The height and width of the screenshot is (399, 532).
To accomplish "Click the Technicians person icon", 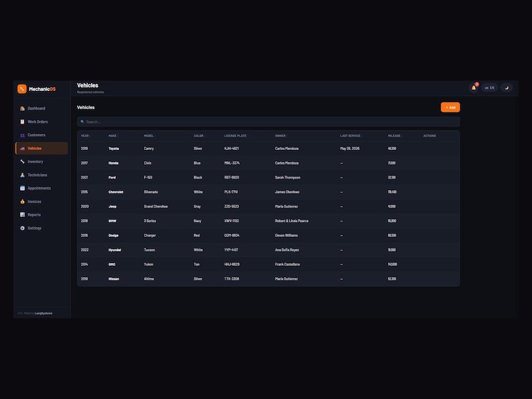I will [x=22, y=175].
